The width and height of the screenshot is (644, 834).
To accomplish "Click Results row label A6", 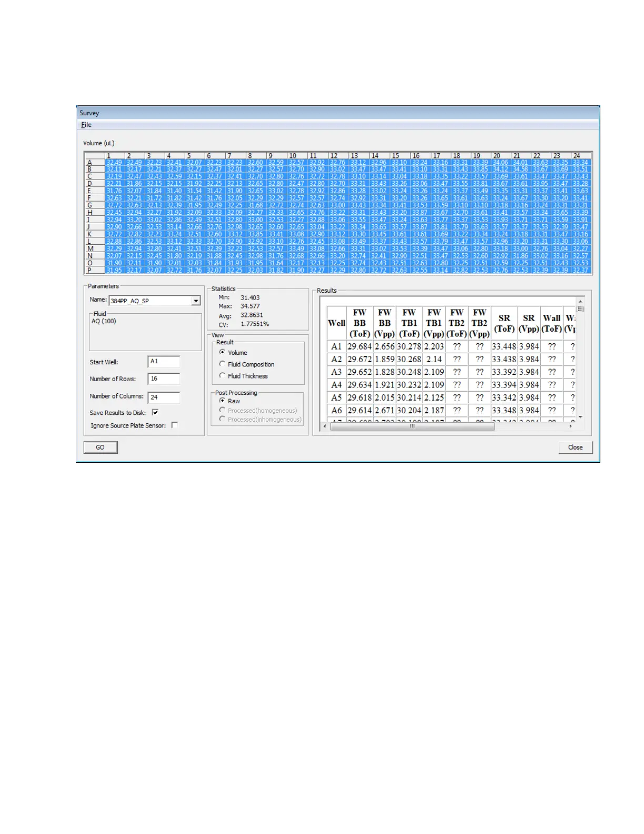I will point(337,410).
